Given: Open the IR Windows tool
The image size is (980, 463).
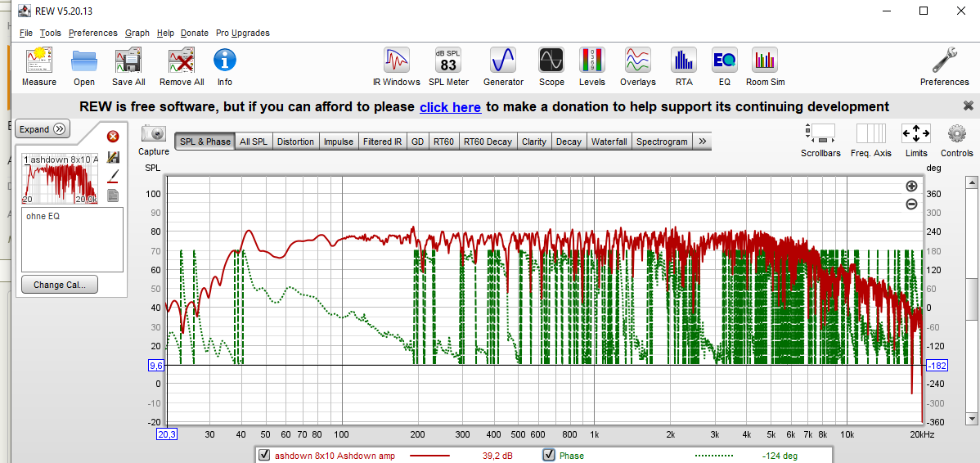Looking at the screenshot, I should click(396, 66).
